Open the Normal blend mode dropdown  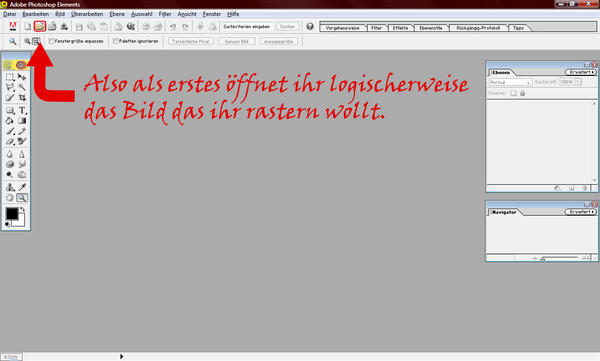click(510, 82)
